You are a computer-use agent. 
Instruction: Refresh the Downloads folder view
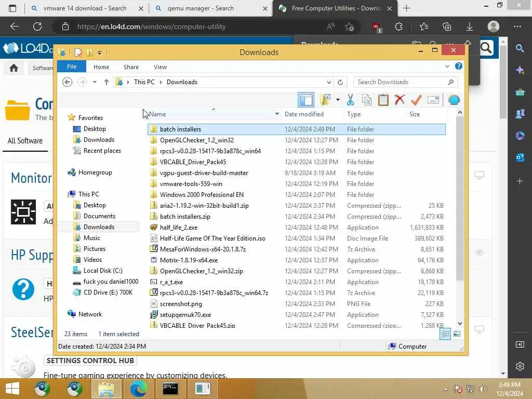click(x=340, y=82)
